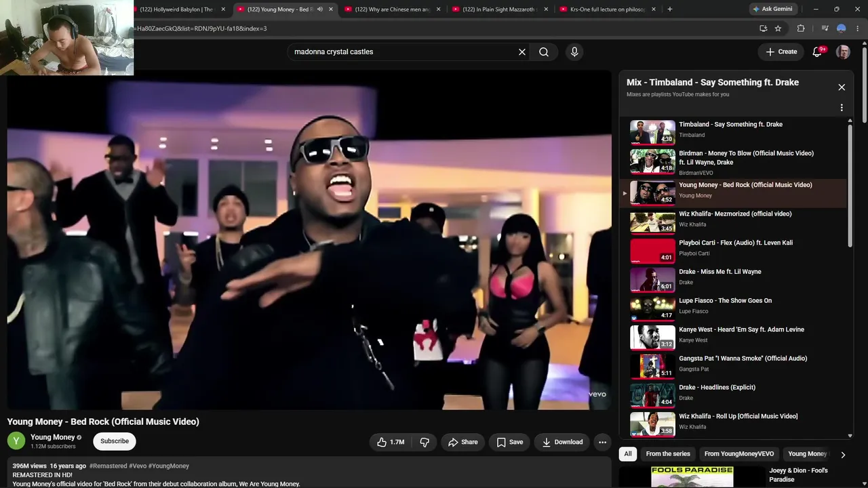This screenshot has height=488, width=868.
Task: Clear the search text 'madonna crystal castles'
Action: 522,52
